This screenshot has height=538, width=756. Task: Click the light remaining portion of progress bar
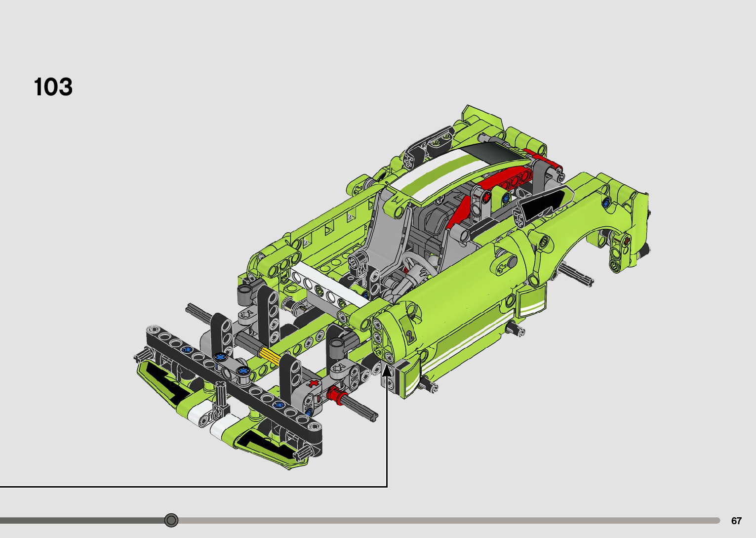tap(444, 520)
